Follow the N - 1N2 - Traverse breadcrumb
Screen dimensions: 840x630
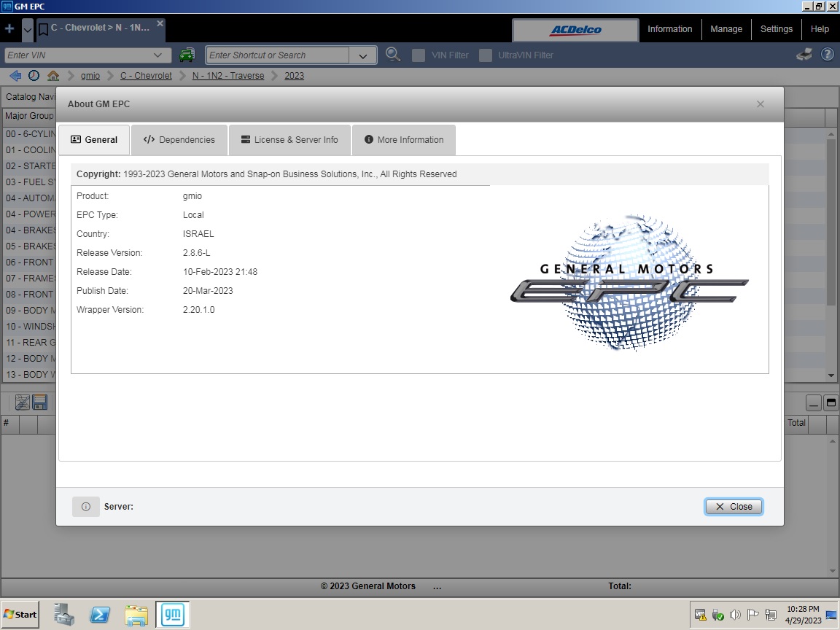point(228,76)
